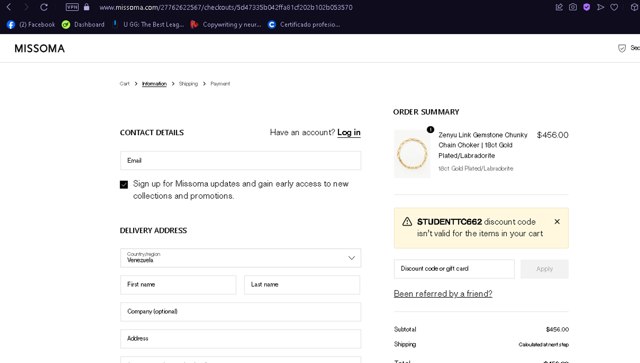Click the browser address bar URL

(x=226, y=7)
